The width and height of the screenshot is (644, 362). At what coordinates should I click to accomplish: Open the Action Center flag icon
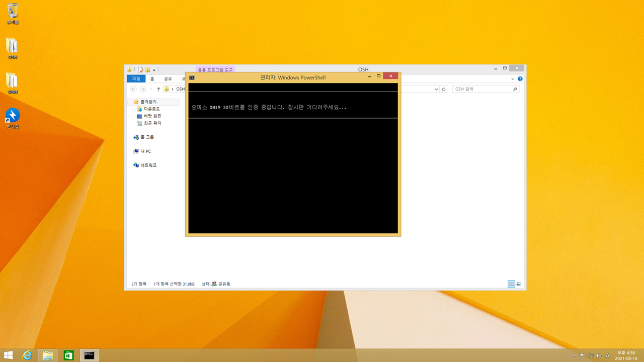583,356
